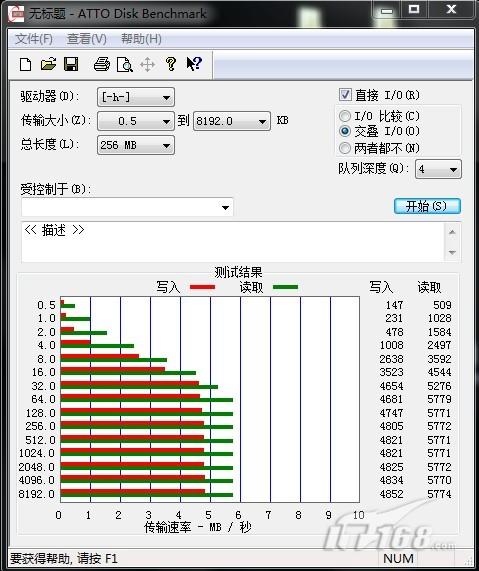Open the 驱动器 drive dropdown

[x=136, y=97]
